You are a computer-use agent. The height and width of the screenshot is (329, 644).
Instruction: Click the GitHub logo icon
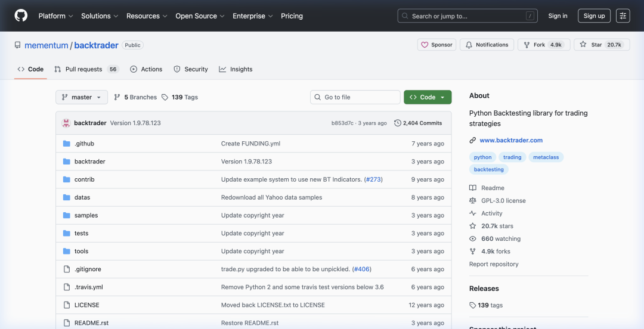point(21,15)
